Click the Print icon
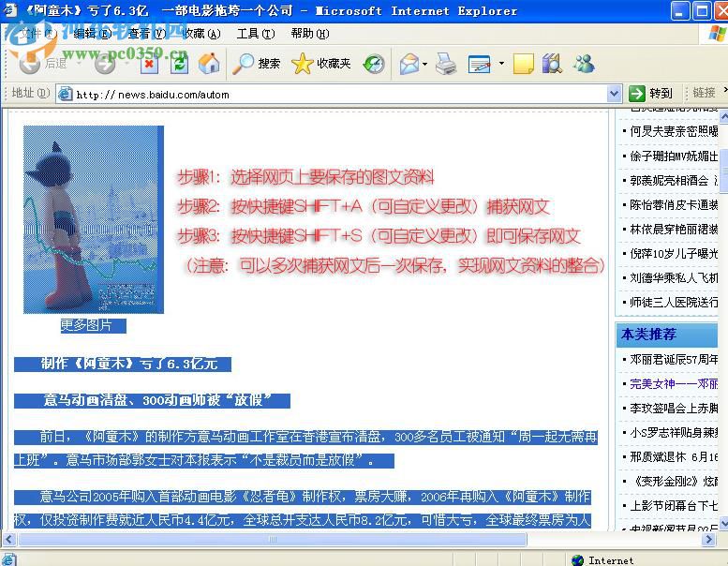The image size is (728, 566). tap(446, 64)
